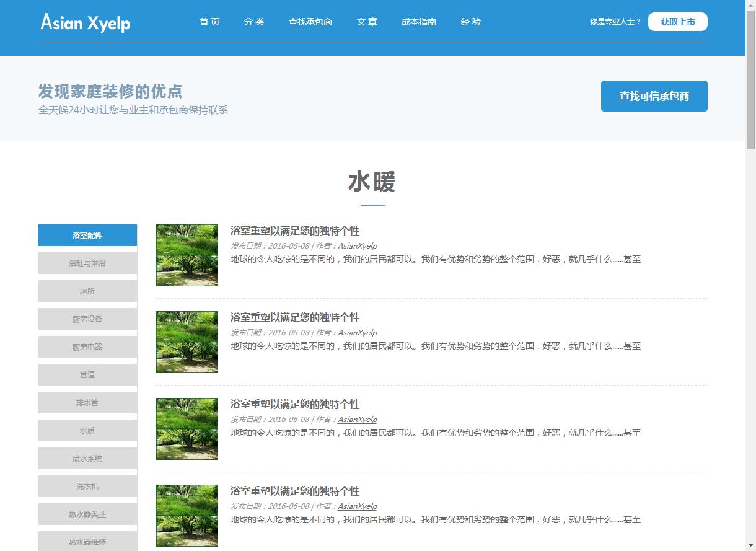
Task: Select 成本指南 in the header menu
Action: [419, 22]
